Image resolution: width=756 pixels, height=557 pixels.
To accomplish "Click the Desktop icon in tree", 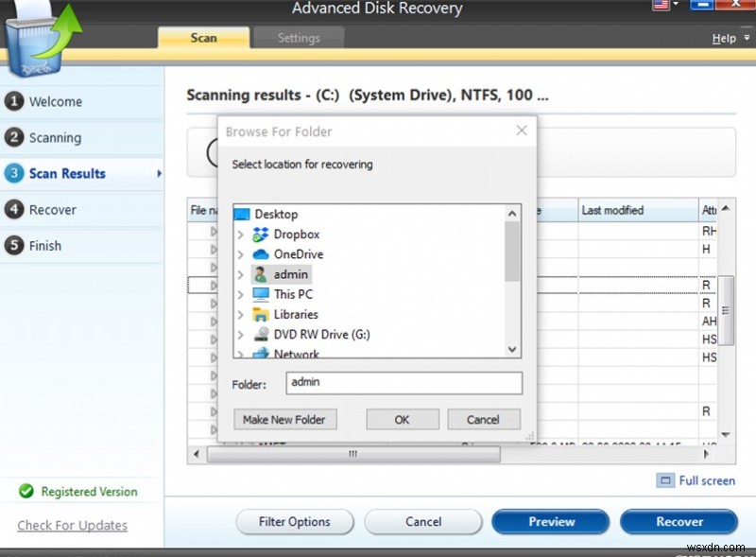I will click(242, 215).
